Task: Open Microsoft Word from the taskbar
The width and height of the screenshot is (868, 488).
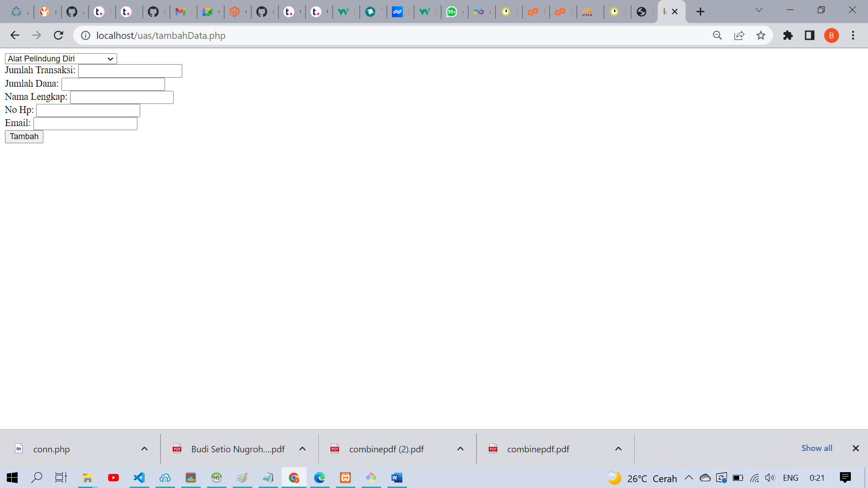Action: click(396, 478)
